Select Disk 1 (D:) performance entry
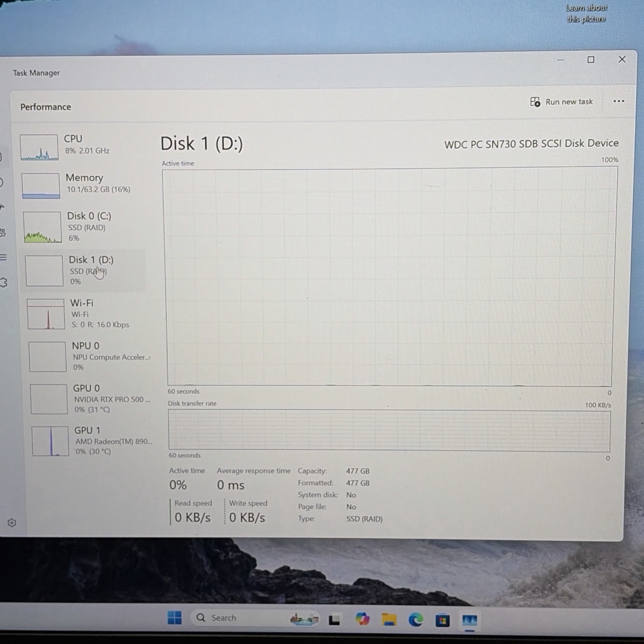The image size is (644, 644). [83, 270]
